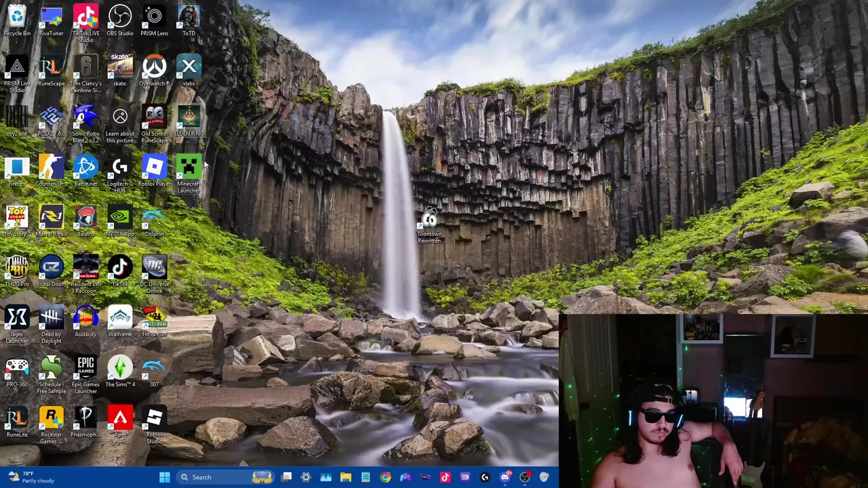Image resolution: width=868 pixels, height=488 pixels.
Task: Select the ToTD desktop shortcut
Action: (x=189, y=20)
